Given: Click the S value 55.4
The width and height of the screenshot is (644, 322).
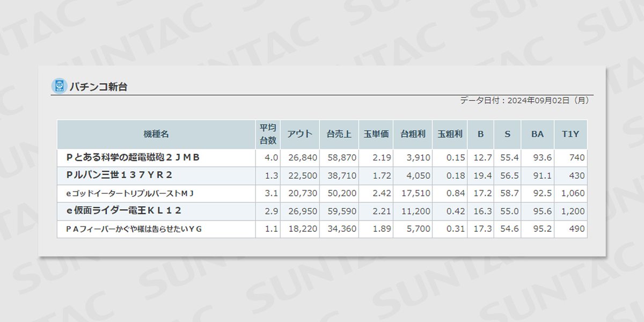Looking at the screenshot, I should 510,158.
